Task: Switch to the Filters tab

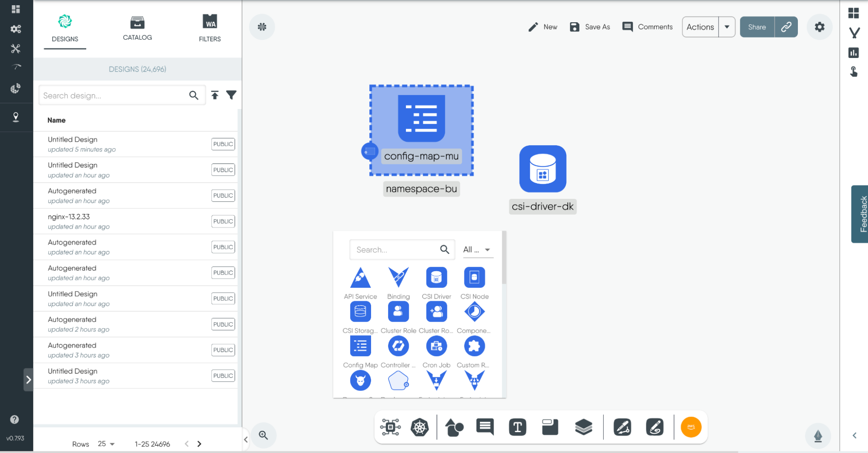Action: [x=209, y=29]
